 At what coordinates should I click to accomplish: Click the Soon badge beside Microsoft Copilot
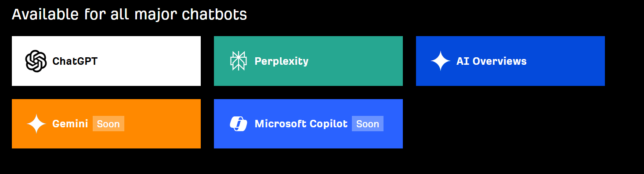pyautogui.click(x=368, y=124)
